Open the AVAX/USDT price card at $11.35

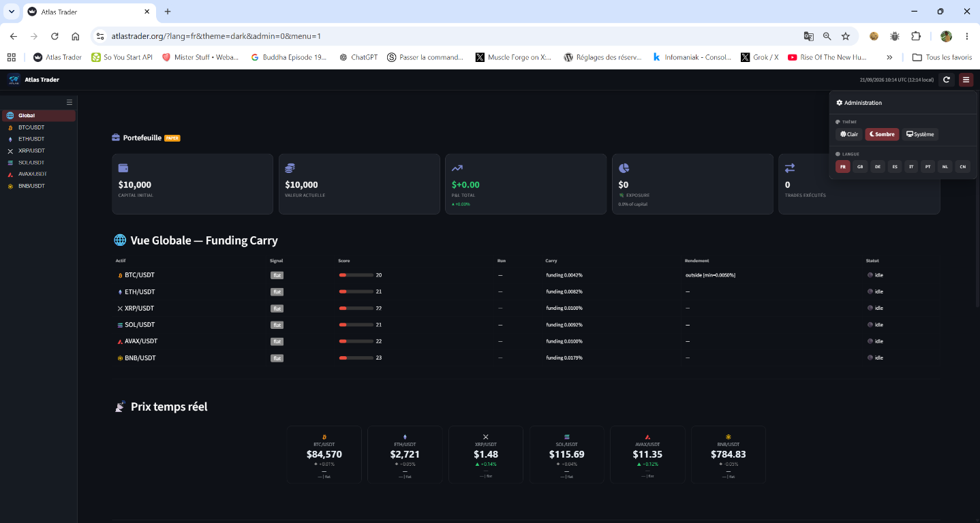[x=647, y=455]
